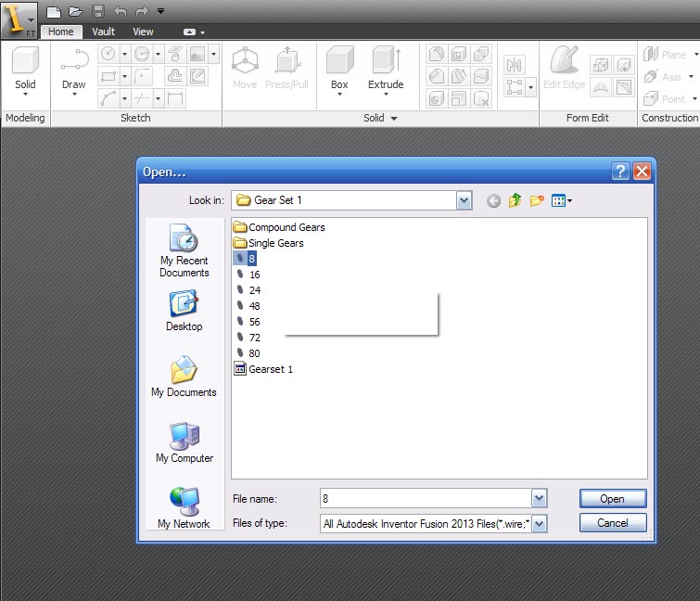Open the quick access toolbar customize arrow

160,11
